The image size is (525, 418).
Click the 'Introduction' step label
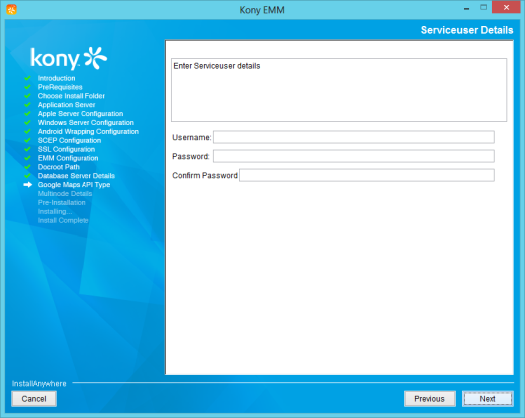click(56, 78)
